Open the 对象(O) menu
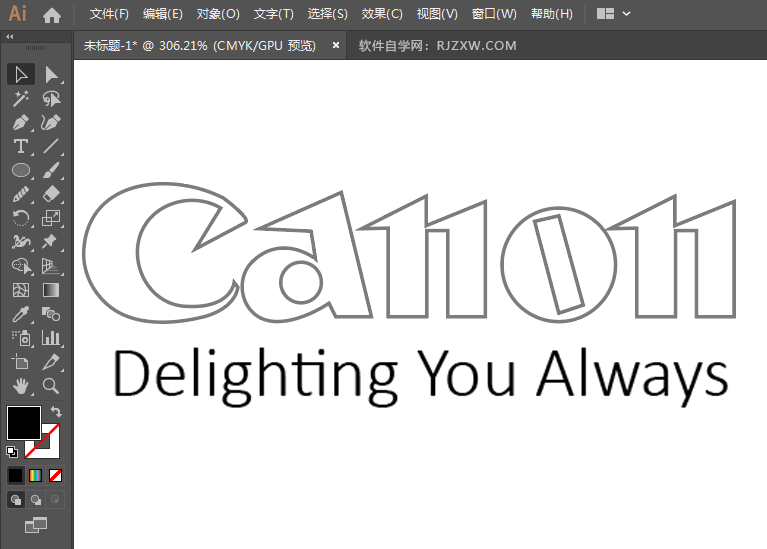767x549 pixels. point(218,14)
